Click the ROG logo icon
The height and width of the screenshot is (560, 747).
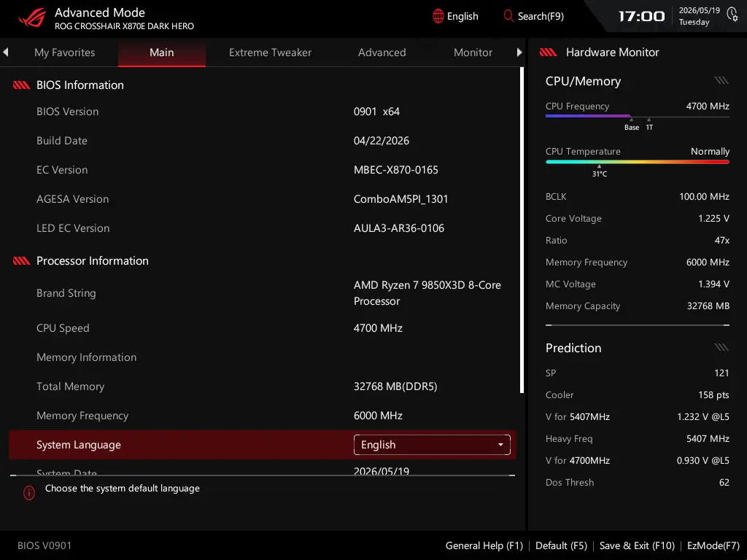[x=32, y=18]
